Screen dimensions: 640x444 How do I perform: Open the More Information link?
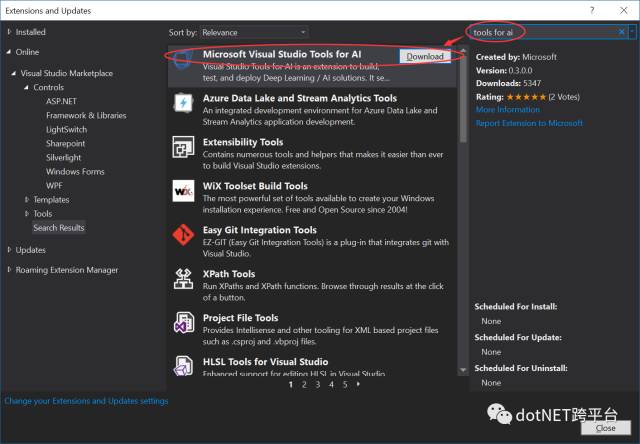coord(508,109)
